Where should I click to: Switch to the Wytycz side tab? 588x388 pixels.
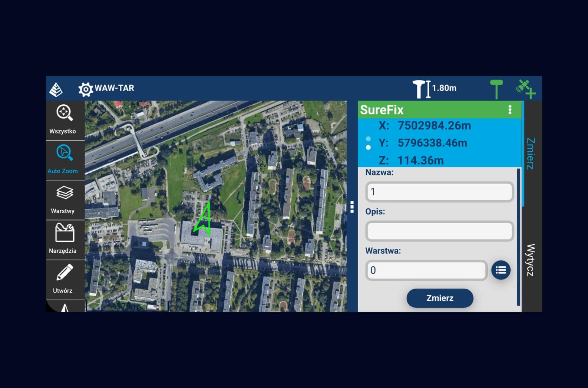pos(531,260)
